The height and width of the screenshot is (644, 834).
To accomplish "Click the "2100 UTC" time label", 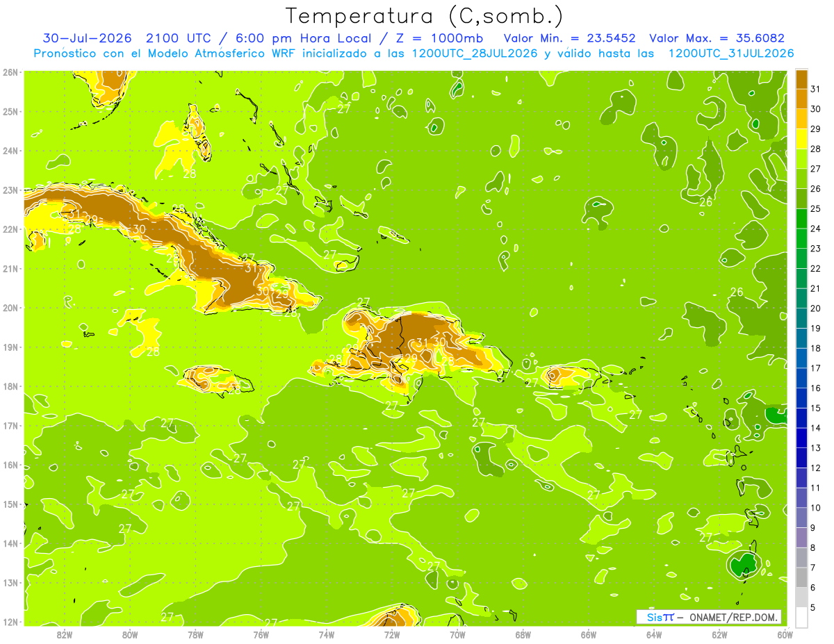I will click(x=178, y=38).
